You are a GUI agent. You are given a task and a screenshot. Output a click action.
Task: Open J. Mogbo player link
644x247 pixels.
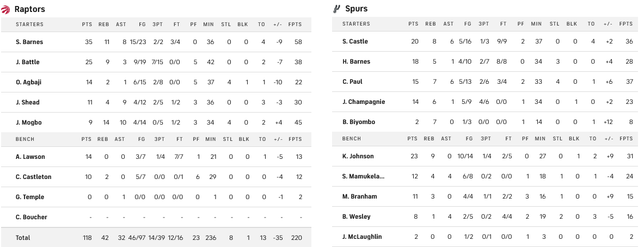pos(28,122)
